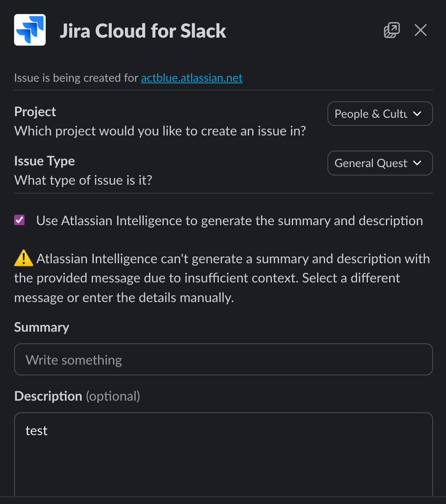The image size is (446, 504).
Task: Click the Jira Cloud app logo
Action: coord(30,30)
